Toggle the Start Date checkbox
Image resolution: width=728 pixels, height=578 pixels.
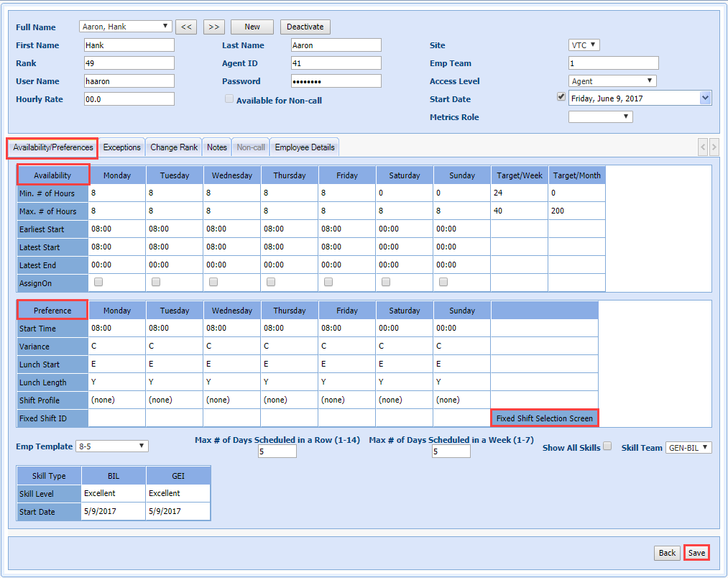point(561,97)
